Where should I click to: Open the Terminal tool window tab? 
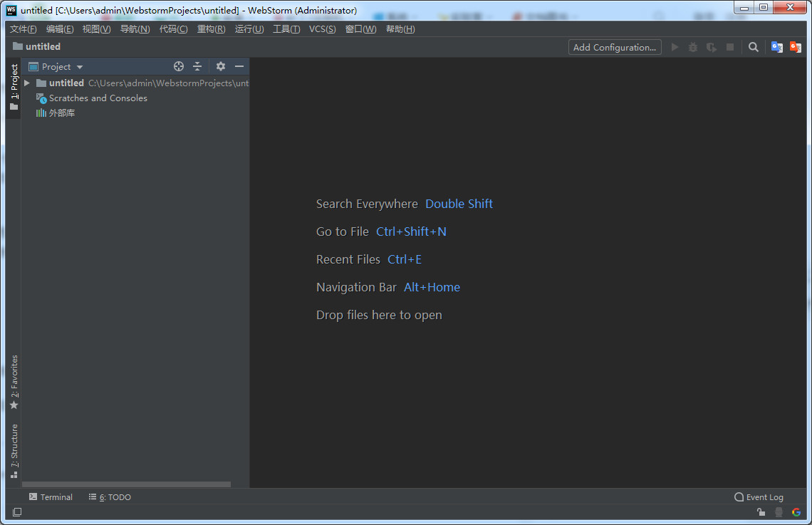tap(51, 497)
